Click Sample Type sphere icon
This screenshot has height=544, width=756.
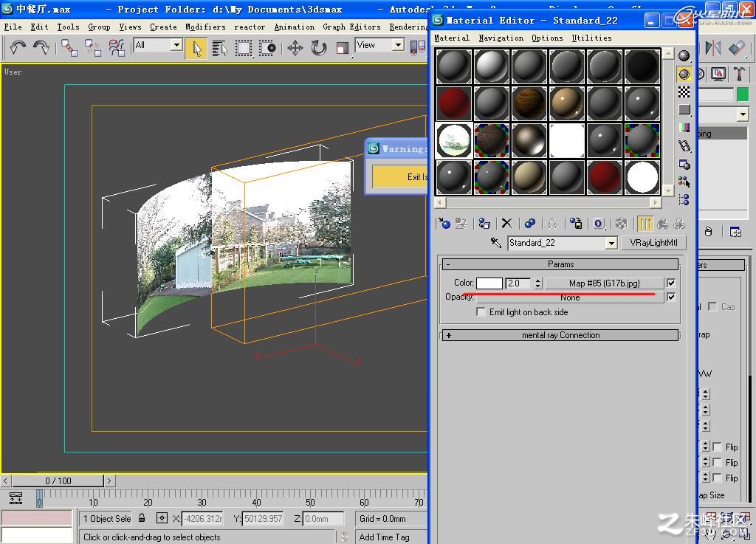[684, 56]
